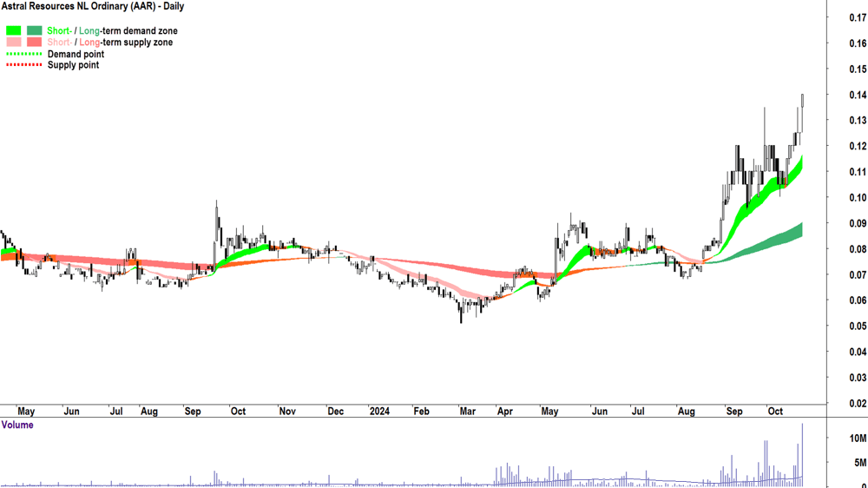Click the 0.04 price axis label
The image size is (868, 488).
pyautogui.click(x=858, y=352)
